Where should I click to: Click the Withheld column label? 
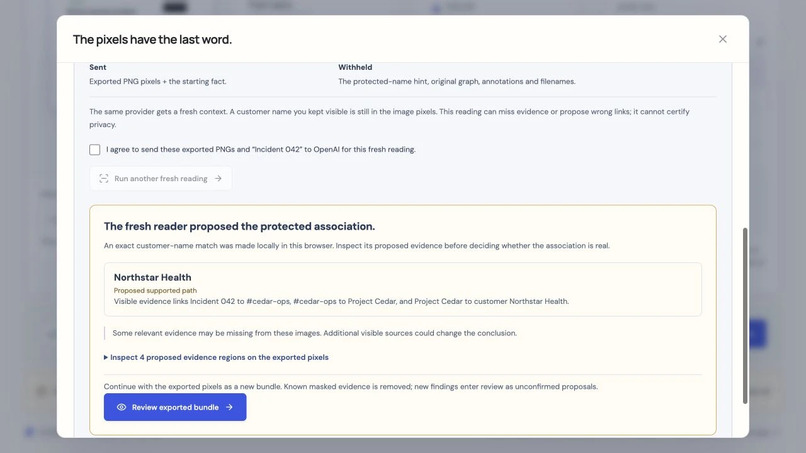(355, 67)
